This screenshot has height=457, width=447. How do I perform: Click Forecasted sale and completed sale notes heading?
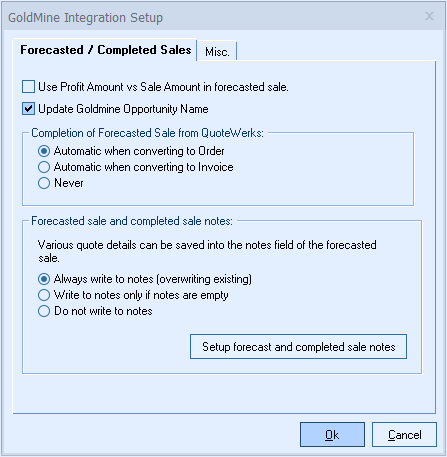click(x=132, y=221)
